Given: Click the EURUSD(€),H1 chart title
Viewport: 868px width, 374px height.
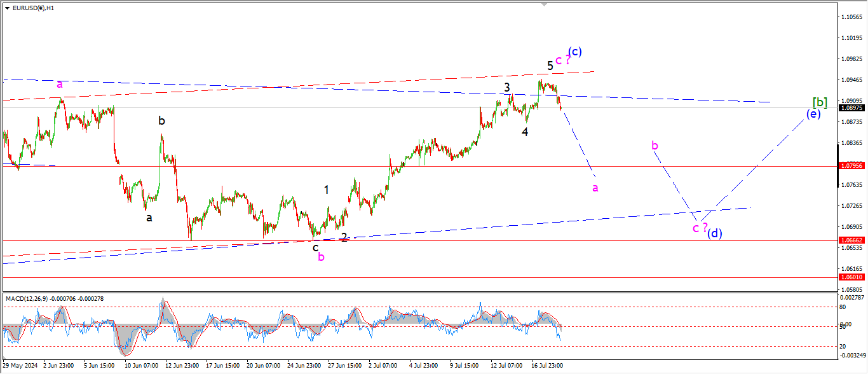Looking at the screenshot, I should pos(33,8).
